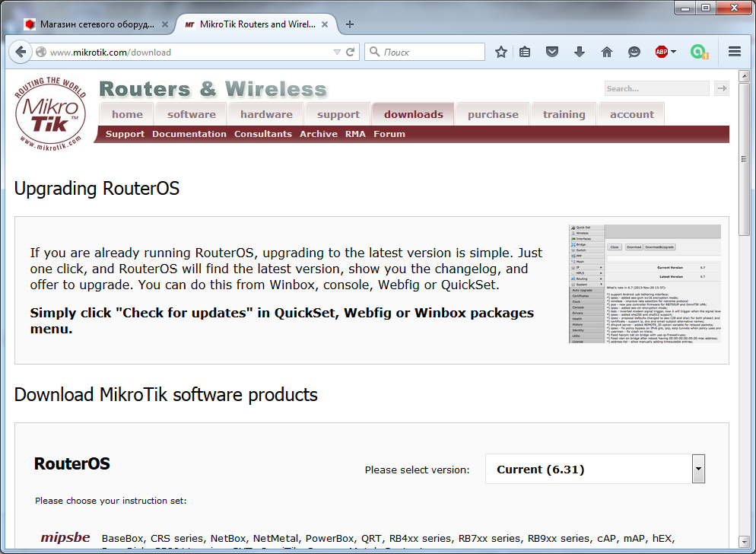756x554 pixels.
Task: Click the Forum link
Action: [389, 134]
